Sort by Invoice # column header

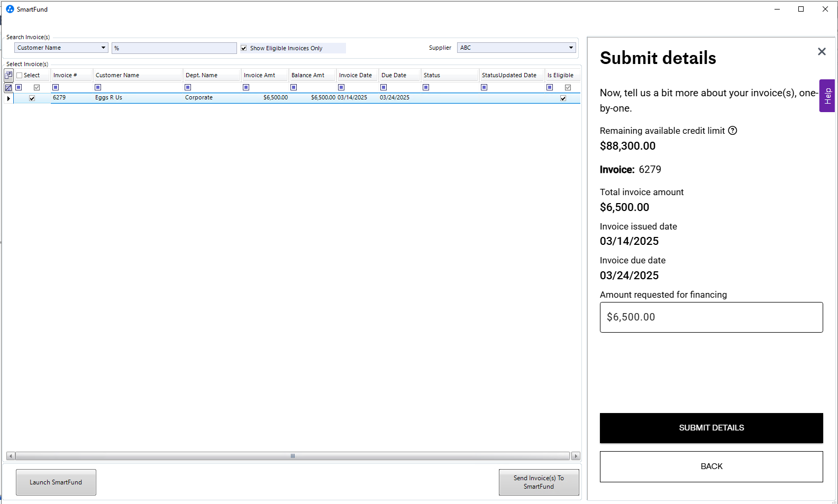pos(71,75)
